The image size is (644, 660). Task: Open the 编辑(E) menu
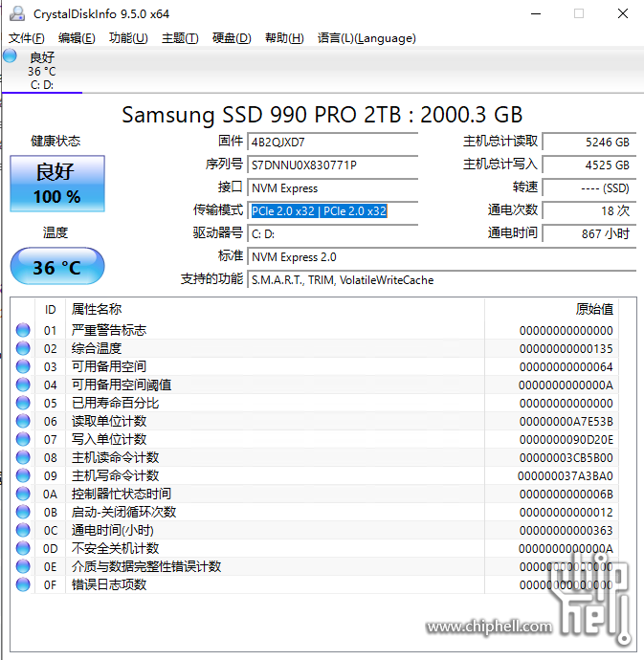coord(77,38)
